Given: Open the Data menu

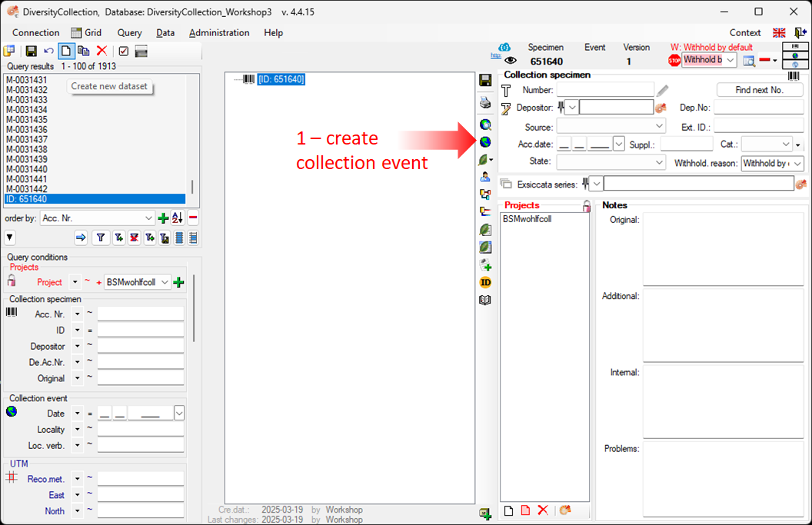Looking at the screenshot, I should pos(165,32).
